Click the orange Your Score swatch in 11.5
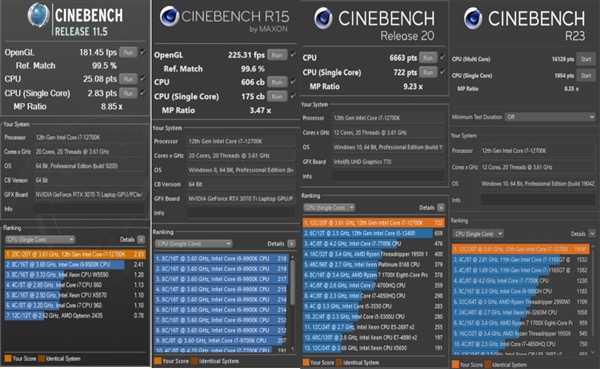This screenshot has width=600, height=369. click(8, 359)
